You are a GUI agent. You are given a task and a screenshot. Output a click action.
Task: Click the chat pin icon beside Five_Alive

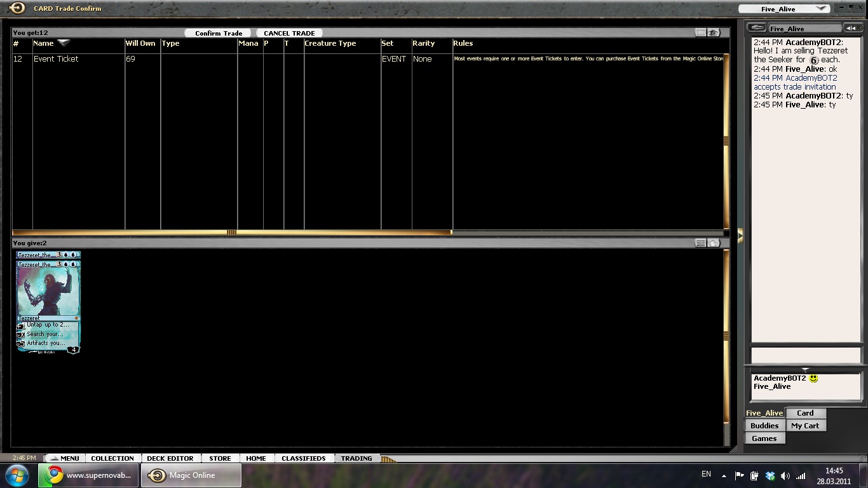(x=756, y=28)
